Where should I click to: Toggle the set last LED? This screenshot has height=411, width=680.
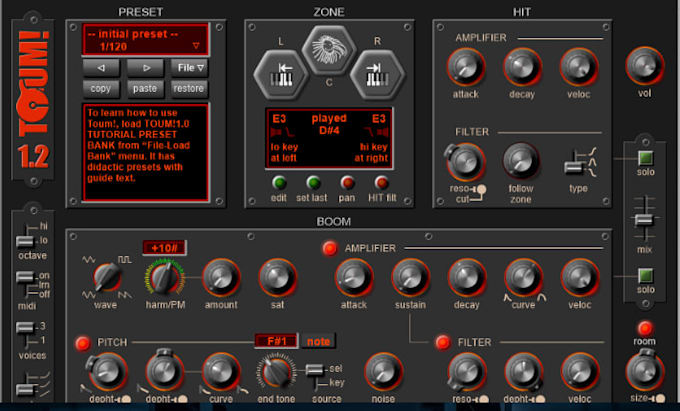pyautogui.click(x=313, y=183)
